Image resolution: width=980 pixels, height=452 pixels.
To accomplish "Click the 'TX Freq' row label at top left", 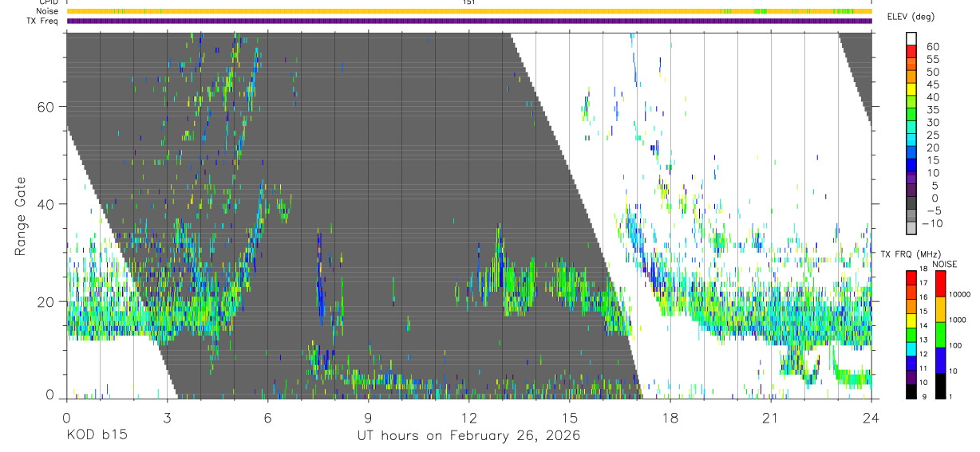I will coord(43,21).
